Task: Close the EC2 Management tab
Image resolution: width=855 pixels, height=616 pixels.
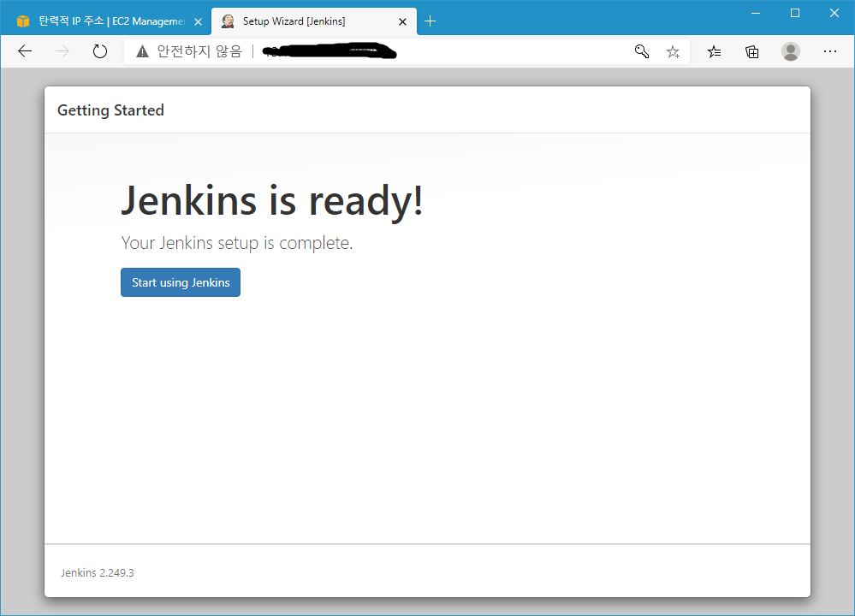Action: (x=199, y=21)
